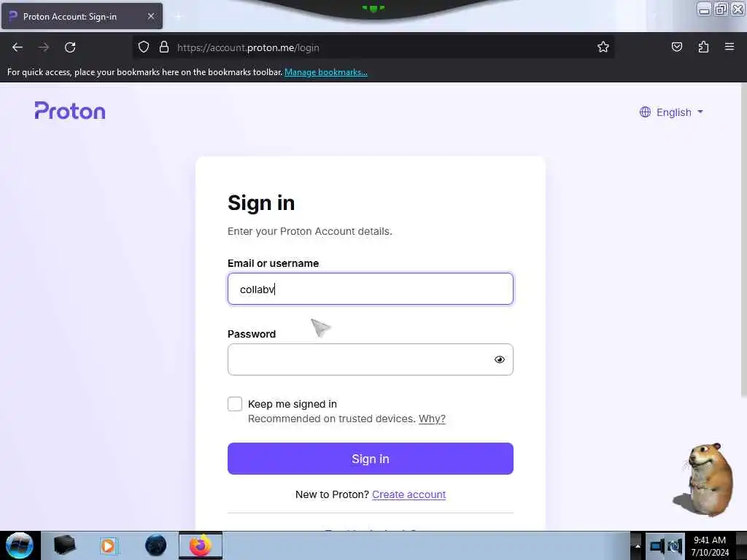Go back using the browser's back arrow
Viewport: 747px width, 560px height.
click(x=18, y=47)
